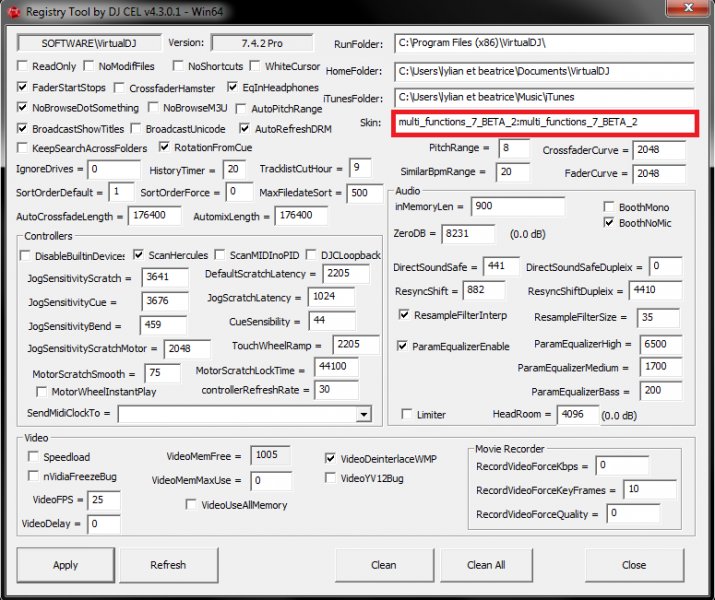
Task: Uncheck BroadcastShowTitles
Action: tap(22, 128)
